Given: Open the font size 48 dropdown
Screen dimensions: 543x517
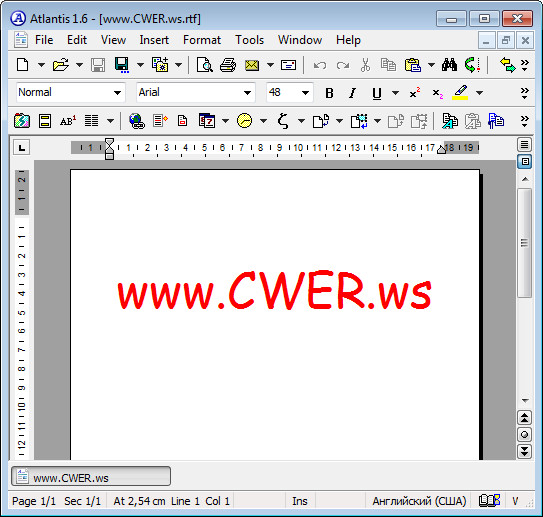Looking at the screenshot, I should click(x=305, y=93).
